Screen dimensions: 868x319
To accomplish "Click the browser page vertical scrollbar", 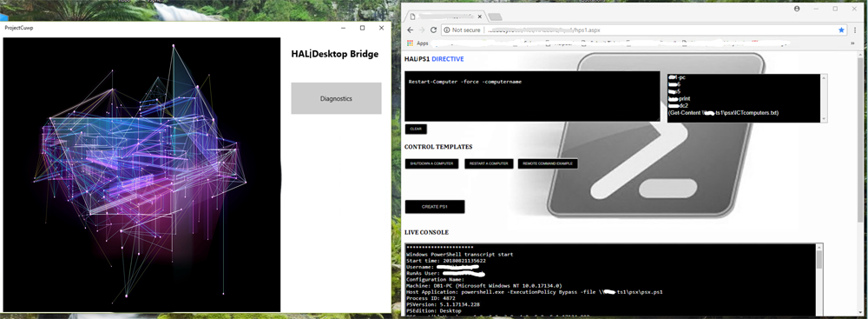I will [861, 139].
